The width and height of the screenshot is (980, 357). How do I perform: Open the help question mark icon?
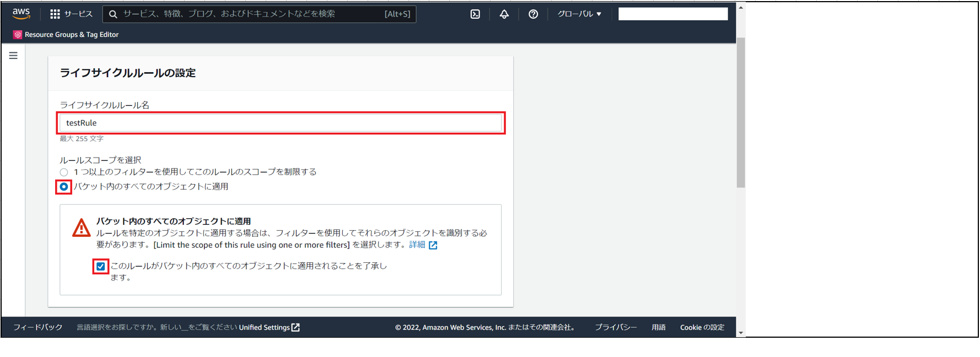[x=533, y=14]
